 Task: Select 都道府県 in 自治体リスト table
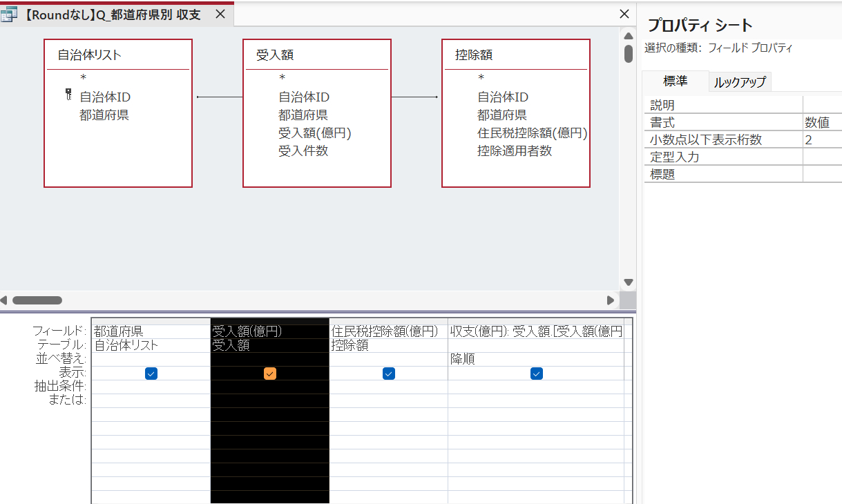point(104,115)
